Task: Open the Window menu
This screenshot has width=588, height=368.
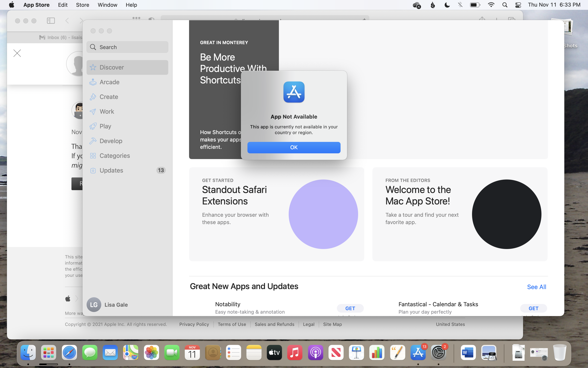Action: tap(107, 5)
